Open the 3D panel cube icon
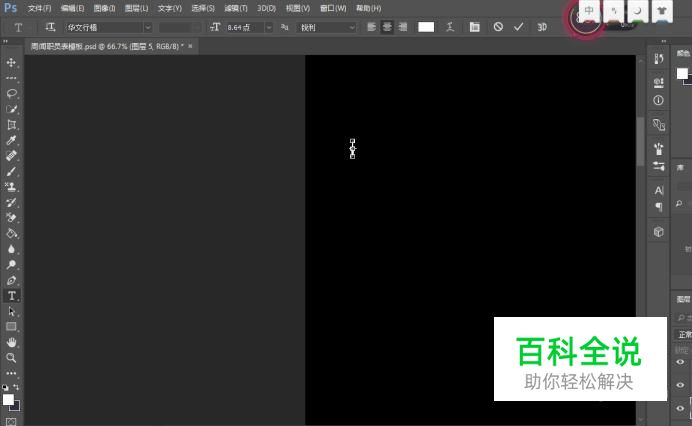The width and height of the screenshot is (692, 426). click(658, 232)
